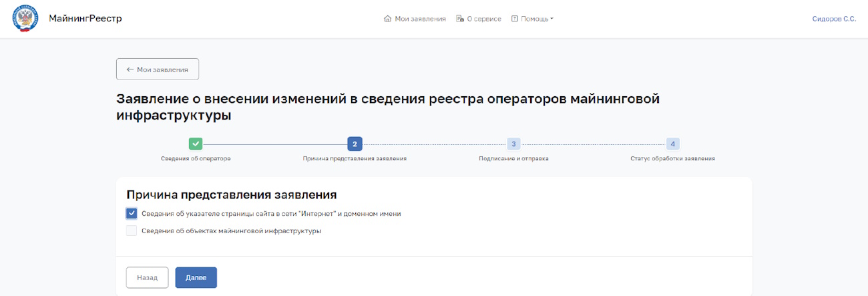Click the МайнингРеестр site title
The height and width of the screenshot is (296, 868).
[85, 19]
